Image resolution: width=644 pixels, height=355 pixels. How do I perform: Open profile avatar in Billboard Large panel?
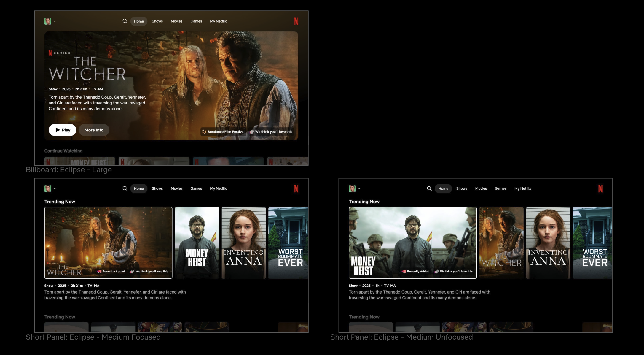(48, 21)
